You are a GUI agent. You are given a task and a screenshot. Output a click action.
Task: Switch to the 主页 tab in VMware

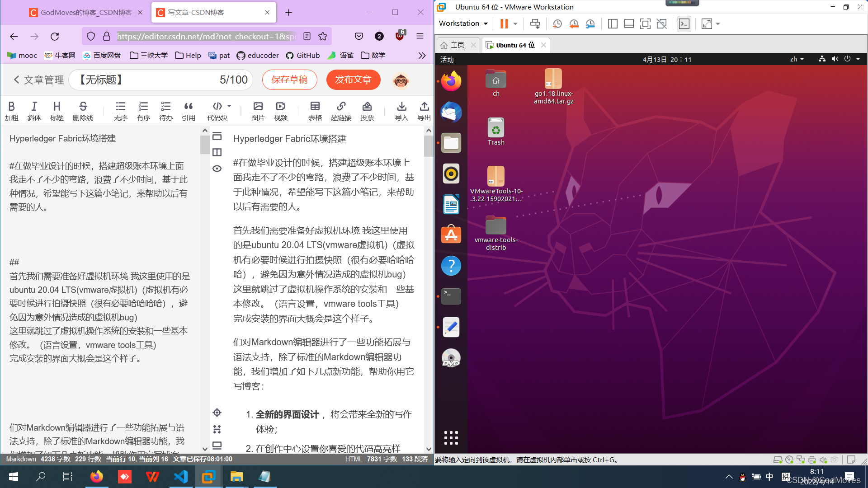click(457, 45)
